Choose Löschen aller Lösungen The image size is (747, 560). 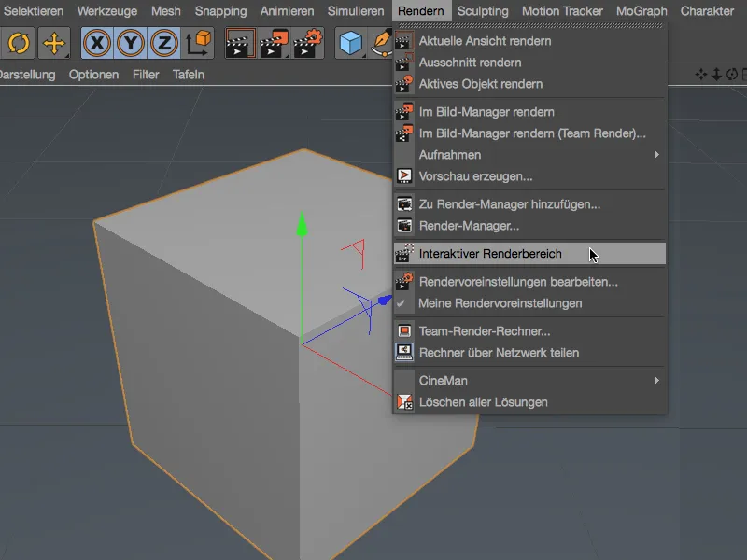(529, 402)
